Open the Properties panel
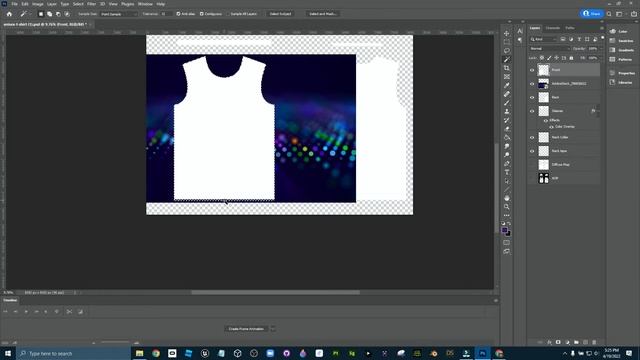The height and width of the screenshot is (360, 640). [x=623, y=73]
